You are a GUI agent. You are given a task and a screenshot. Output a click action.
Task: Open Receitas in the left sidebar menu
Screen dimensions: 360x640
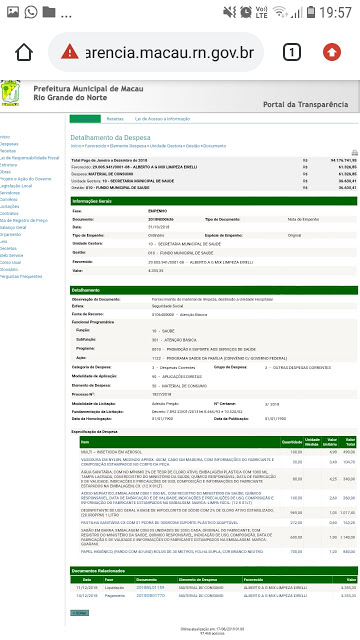[x=8, y=151]
